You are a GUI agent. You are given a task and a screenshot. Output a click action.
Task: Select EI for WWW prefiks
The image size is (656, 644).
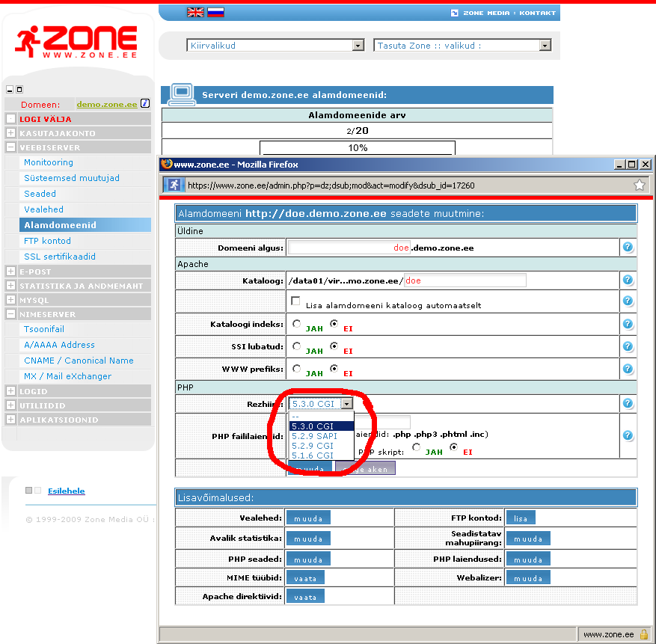334,368
